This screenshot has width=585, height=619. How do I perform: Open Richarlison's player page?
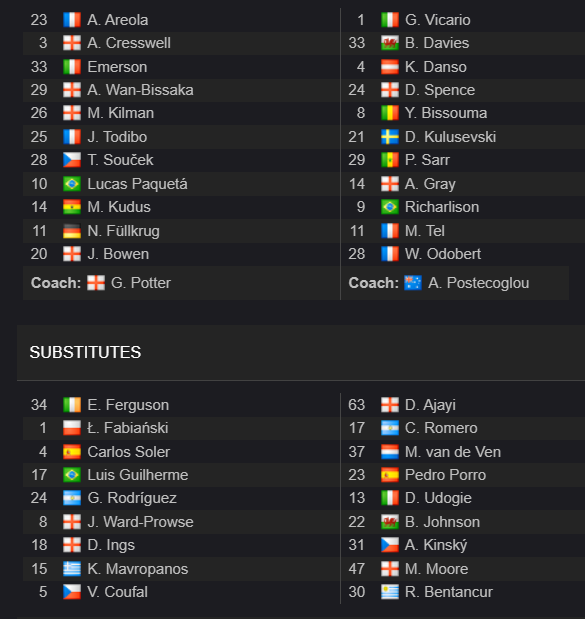[x=442, y=207]
